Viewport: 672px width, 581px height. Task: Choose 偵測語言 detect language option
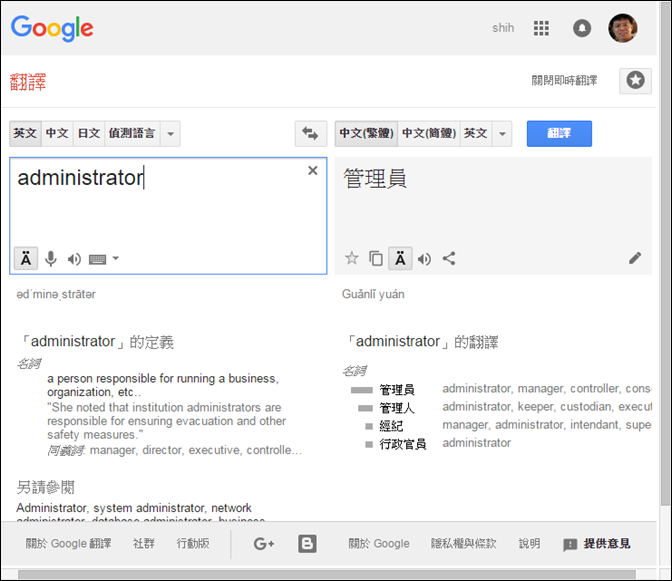pos(132,133)
